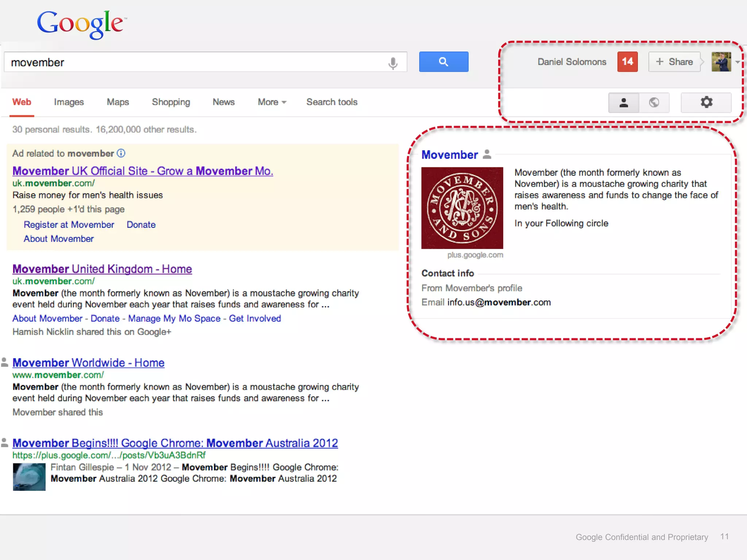Click Donate sitelink in the ad
747x560 pixels.
pos(141,225)
